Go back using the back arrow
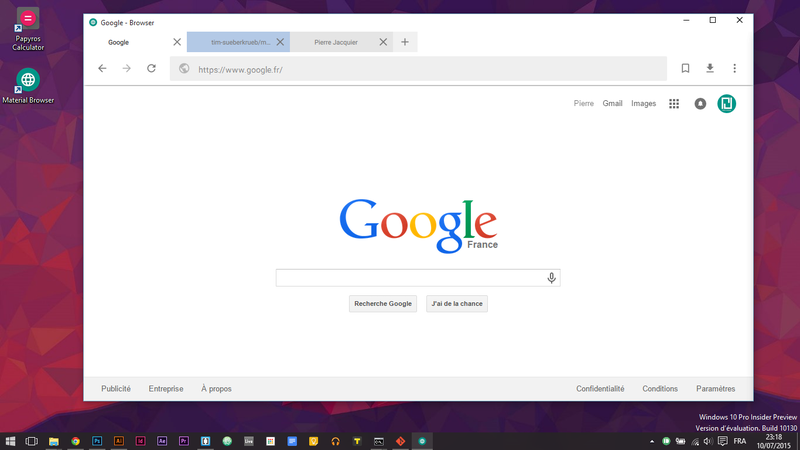The width and height of the screenshot is (800, 450). coord(102,68)
